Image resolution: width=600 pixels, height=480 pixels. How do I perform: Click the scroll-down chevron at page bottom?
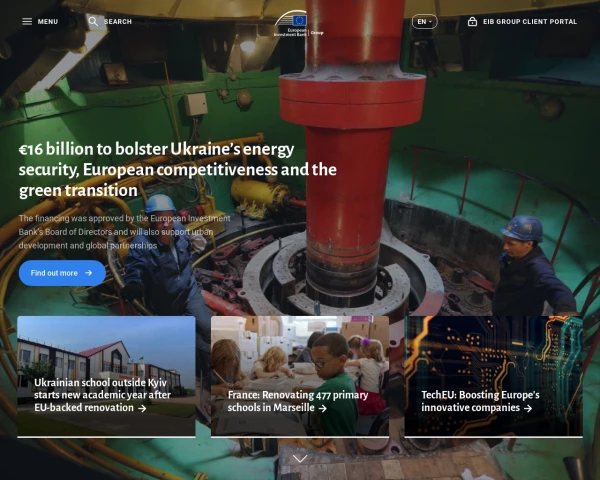[299, 458]
